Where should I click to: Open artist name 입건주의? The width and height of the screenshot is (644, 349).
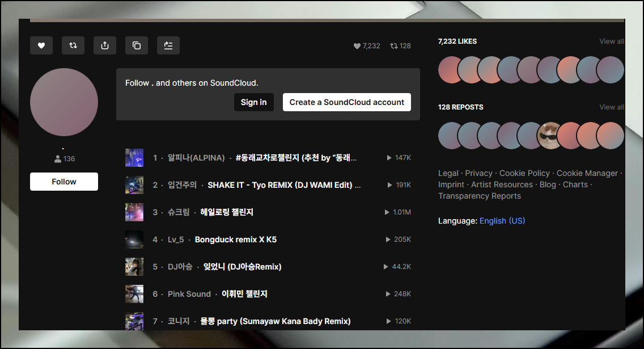[183, 185]
